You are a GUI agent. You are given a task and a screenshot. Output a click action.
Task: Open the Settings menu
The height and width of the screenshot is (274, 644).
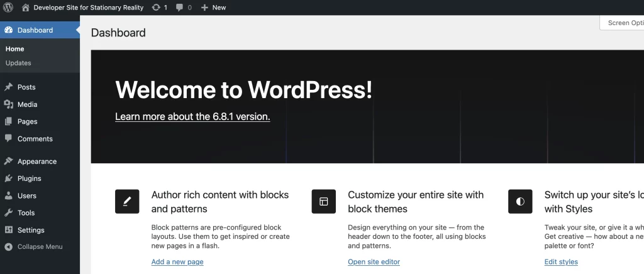pyautogui.click(x=40, y=230)
